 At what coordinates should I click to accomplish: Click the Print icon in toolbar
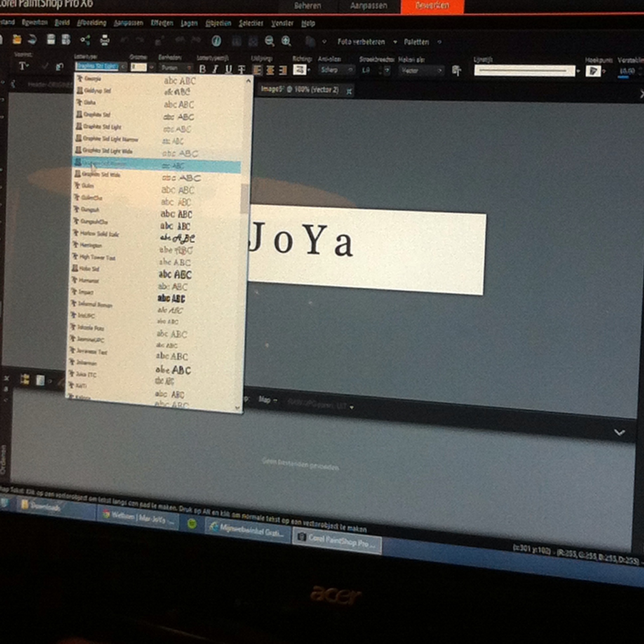coord(105,40)
